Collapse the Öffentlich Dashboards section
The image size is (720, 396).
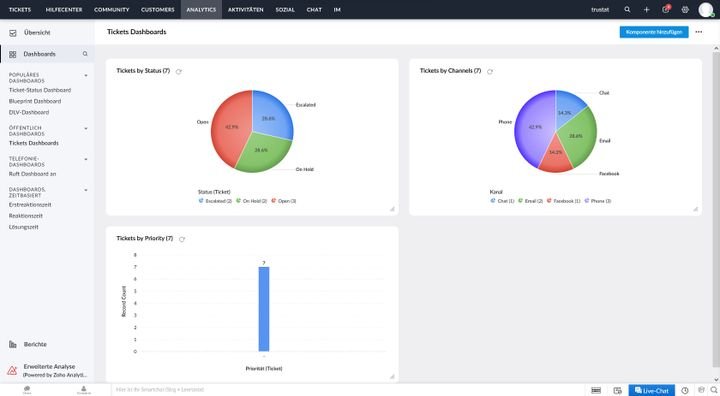(x=85, y=129)
